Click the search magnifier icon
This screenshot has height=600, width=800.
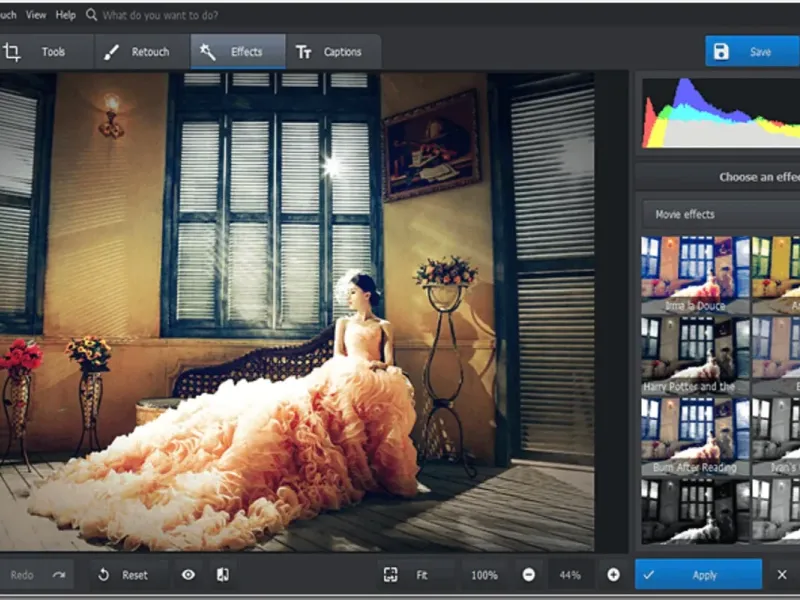(92, 15)
